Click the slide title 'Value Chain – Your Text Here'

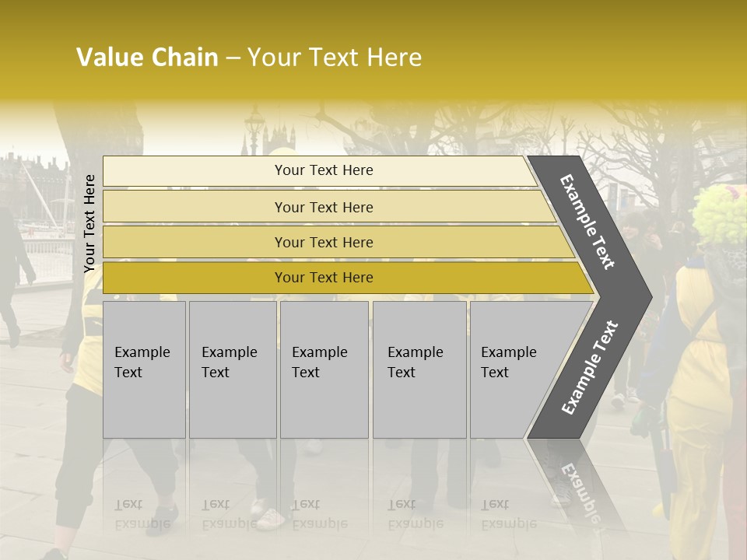(249, 57)
